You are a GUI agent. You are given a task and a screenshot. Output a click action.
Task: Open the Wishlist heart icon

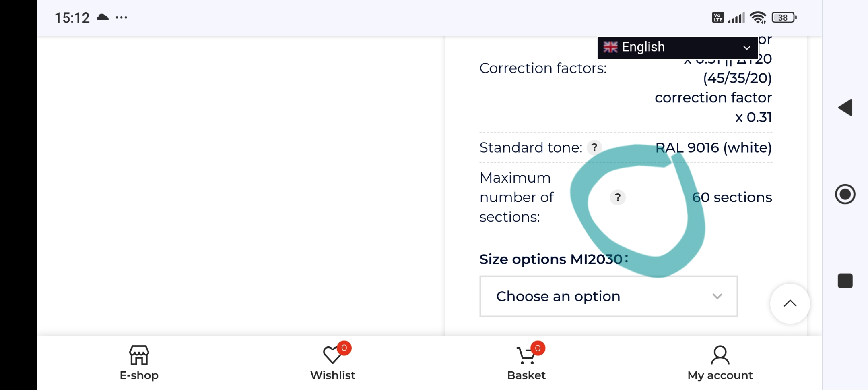(x=332, y=355)
